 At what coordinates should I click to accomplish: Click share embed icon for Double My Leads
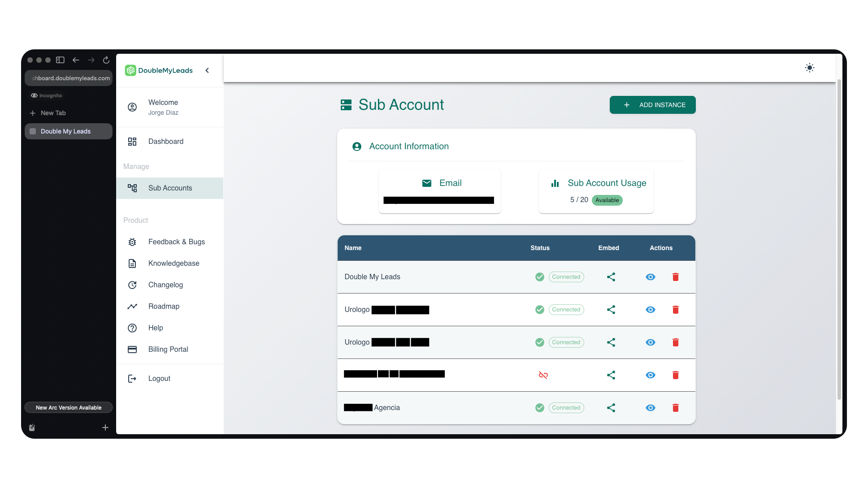[x=611, y=277]
